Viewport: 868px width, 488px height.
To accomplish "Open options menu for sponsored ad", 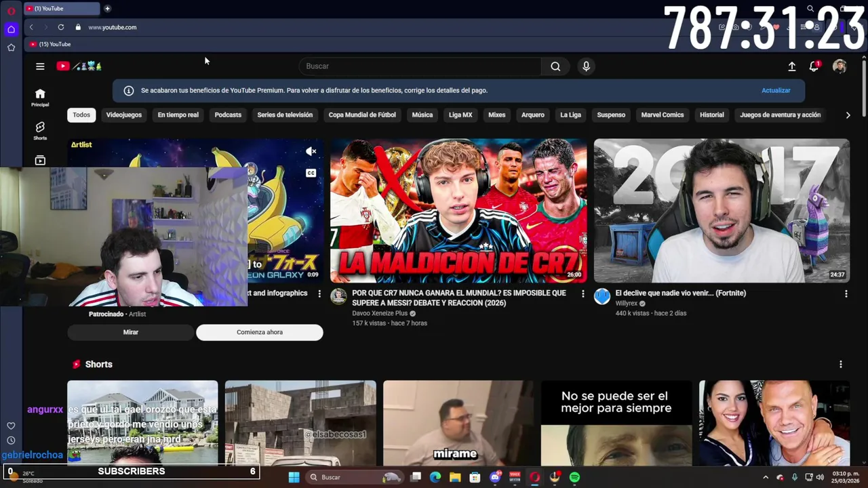I will pyautogui.click(x=319, y=293).
